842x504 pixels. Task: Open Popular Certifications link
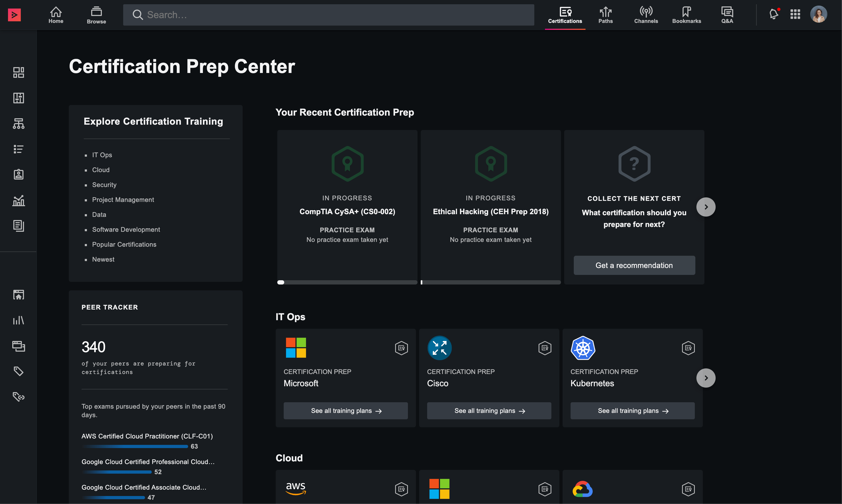tap(124, 245)
